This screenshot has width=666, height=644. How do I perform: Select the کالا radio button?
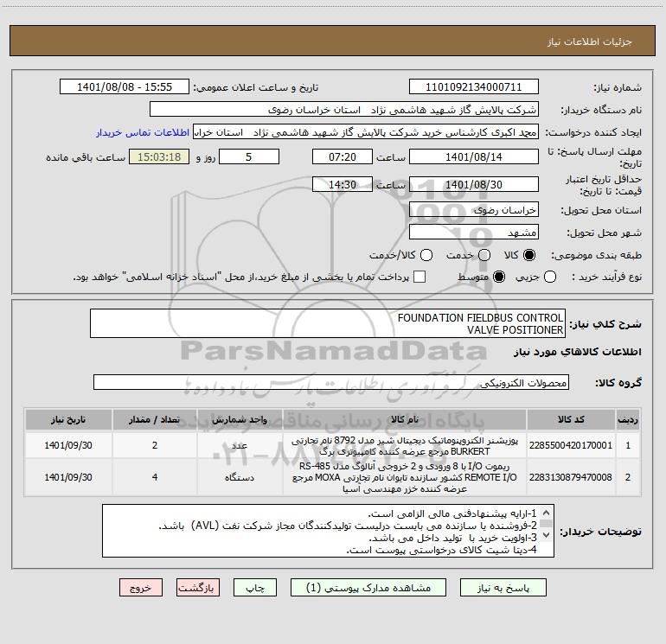[529, 255]
